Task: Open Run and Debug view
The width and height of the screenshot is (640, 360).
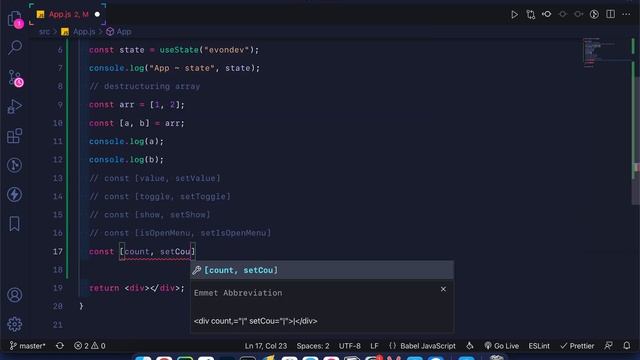Action: tap(15, 107)
